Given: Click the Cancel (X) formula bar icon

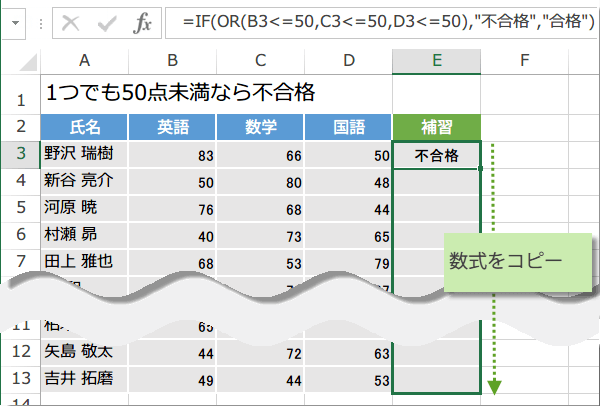Looking at the screenshot, I should pyautogui.click(x=71, y=23).
